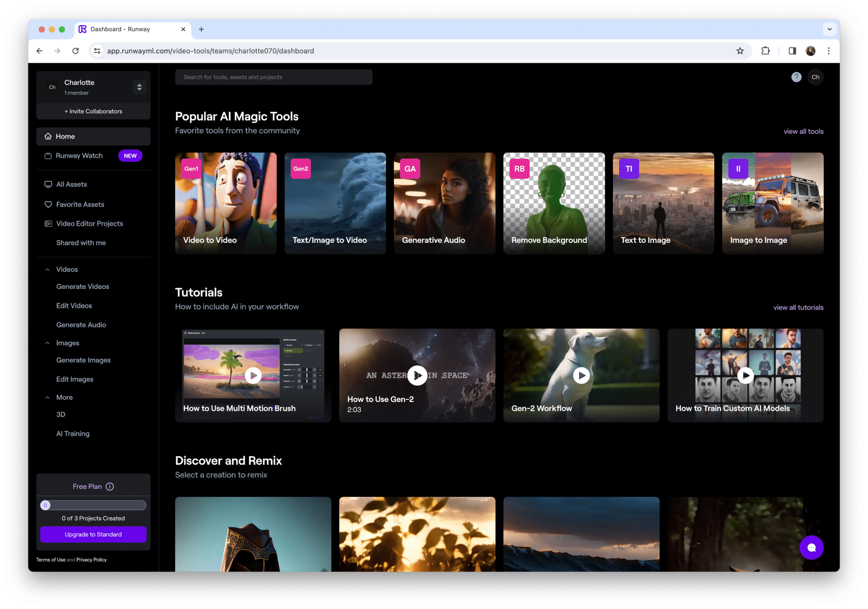Click the Favorite Assets heart icon
This screenshot has height=609, width=868.
click(x=48, y=204)
